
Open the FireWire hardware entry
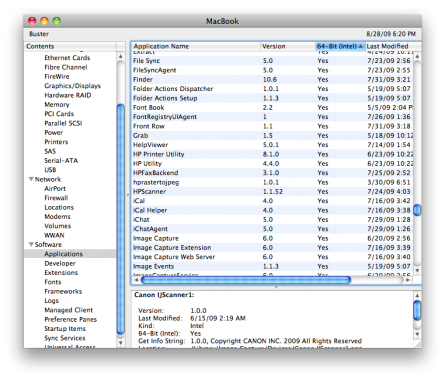(x=57, y=76)
